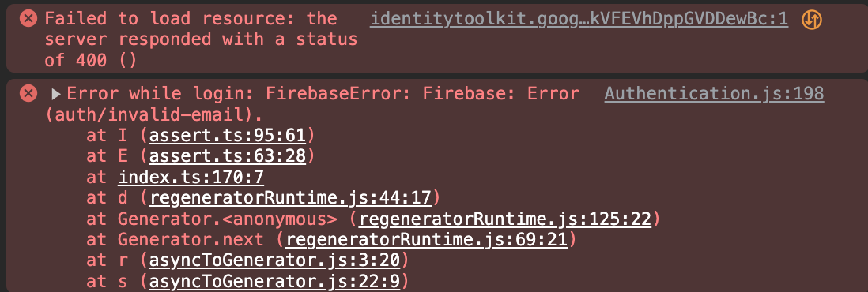Click the red error icon beside 'Error while login'
868x292 pixels.
tap(28, 93)
